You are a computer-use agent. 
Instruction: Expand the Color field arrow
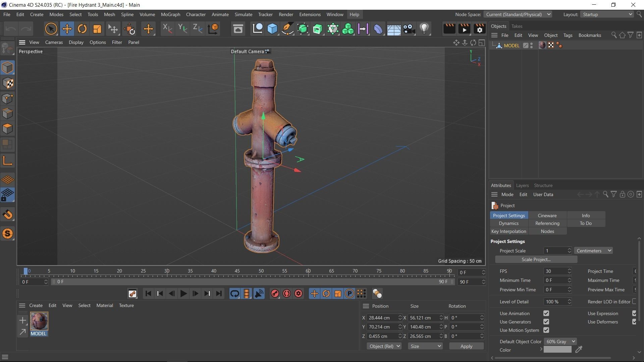[541, 350]
